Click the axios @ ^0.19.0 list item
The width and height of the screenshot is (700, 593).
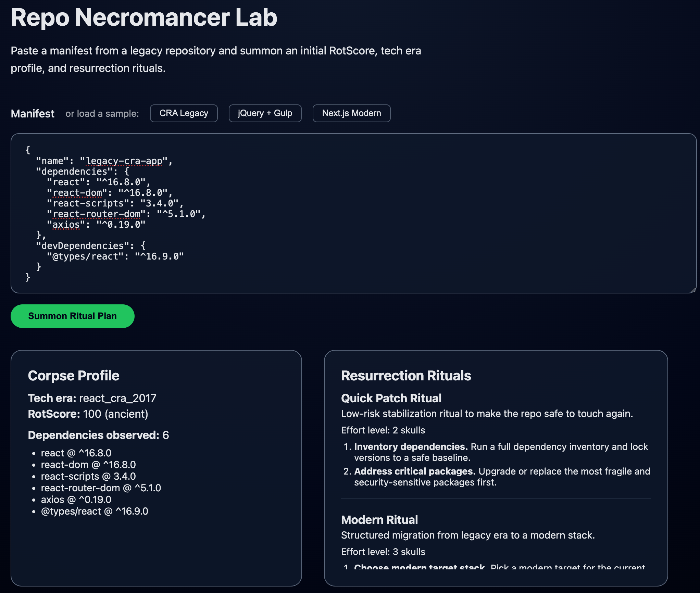76,500
